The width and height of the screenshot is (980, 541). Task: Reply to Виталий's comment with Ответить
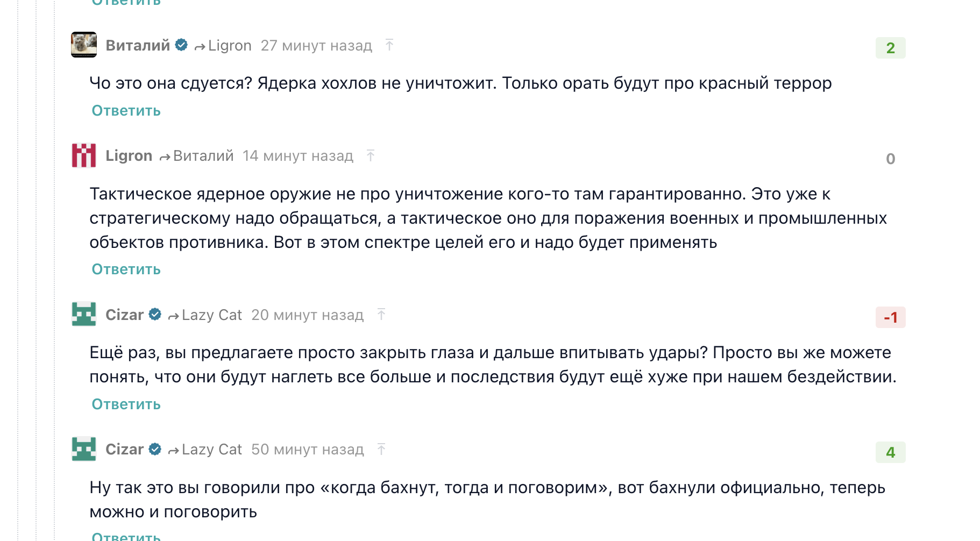click(x=126, y=111)
